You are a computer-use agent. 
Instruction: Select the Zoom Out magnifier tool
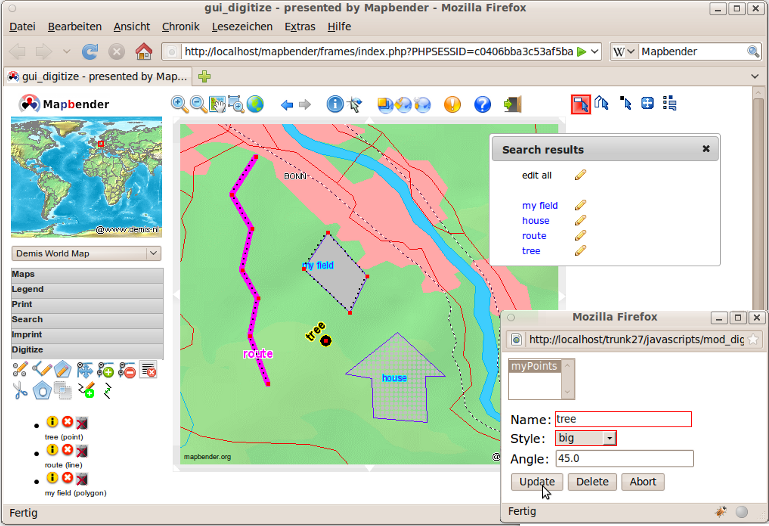tap(198, 104)
